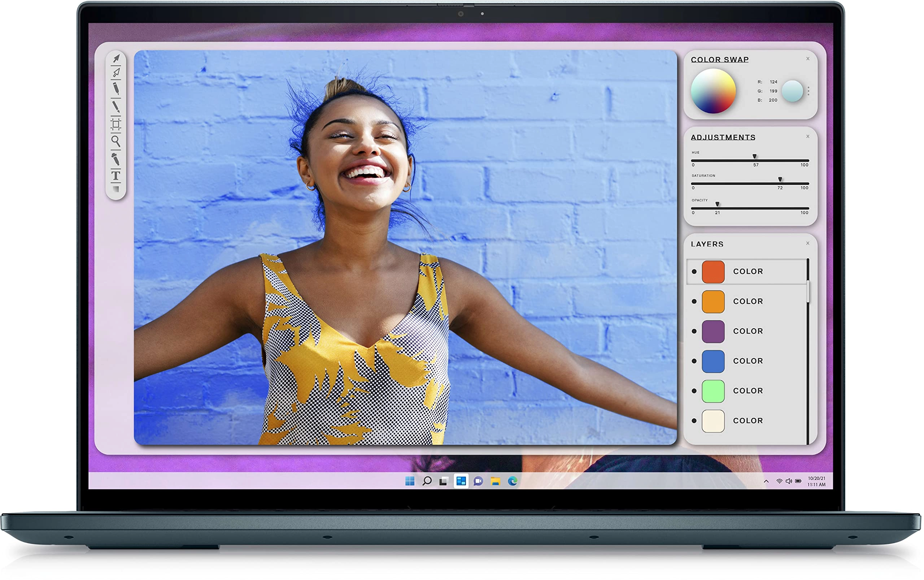Select the Text tool

pos(117,173)
